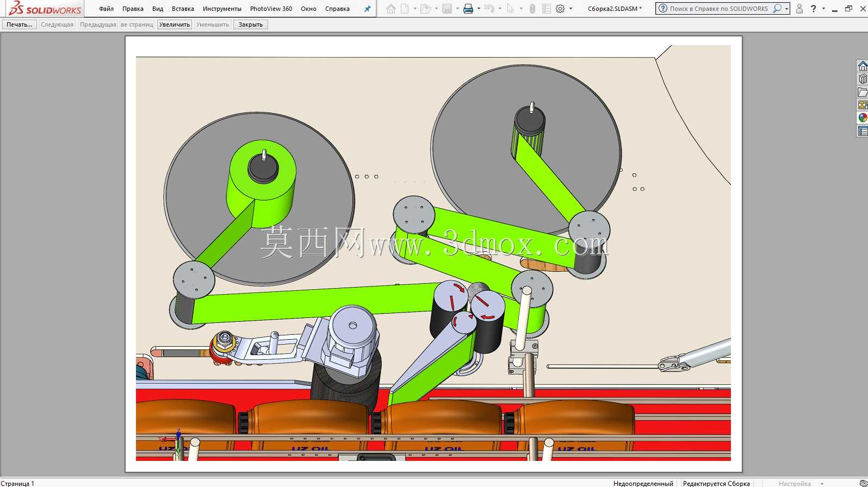Open Custom Properties tab in task pane

click(x=863, y=131)
